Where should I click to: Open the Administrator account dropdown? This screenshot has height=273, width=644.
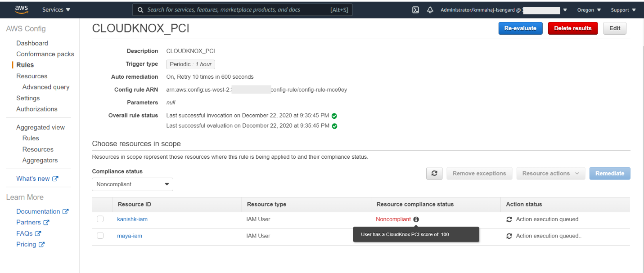click(x=503, y=10)
